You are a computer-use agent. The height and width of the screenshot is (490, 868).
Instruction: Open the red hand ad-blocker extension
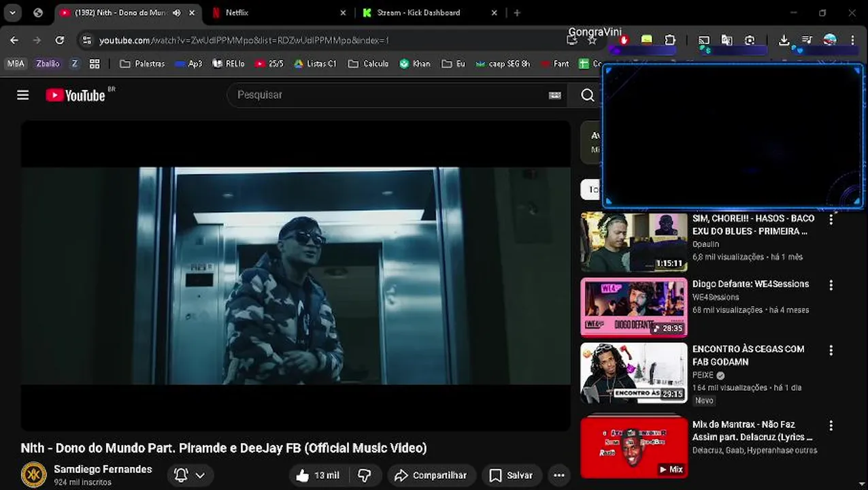click(624, 40)
